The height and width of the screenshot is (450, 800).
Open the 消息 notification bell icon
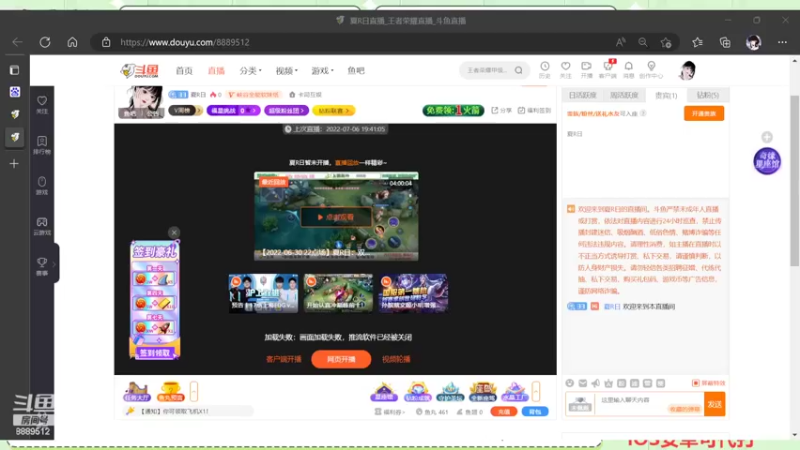click(629, 69)
